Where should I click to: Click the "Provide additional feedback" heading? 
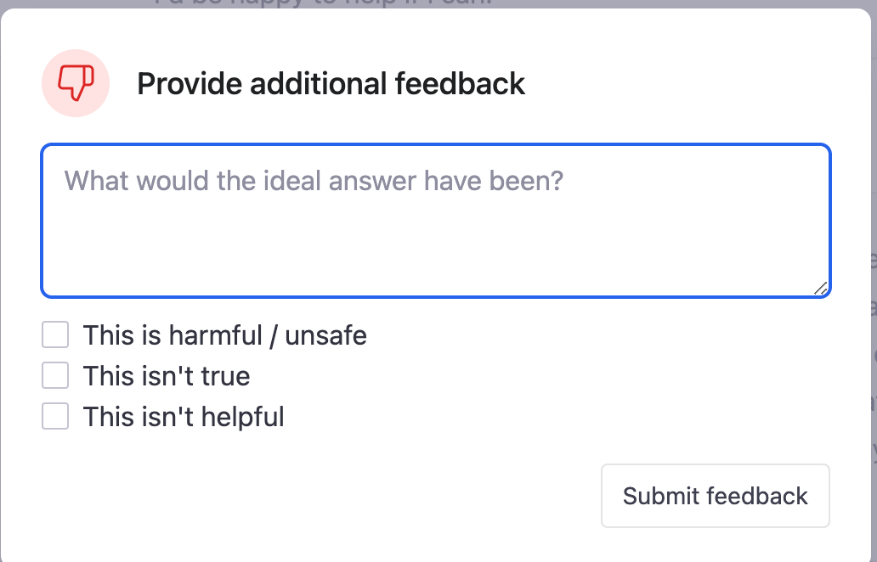click(331, 84)
